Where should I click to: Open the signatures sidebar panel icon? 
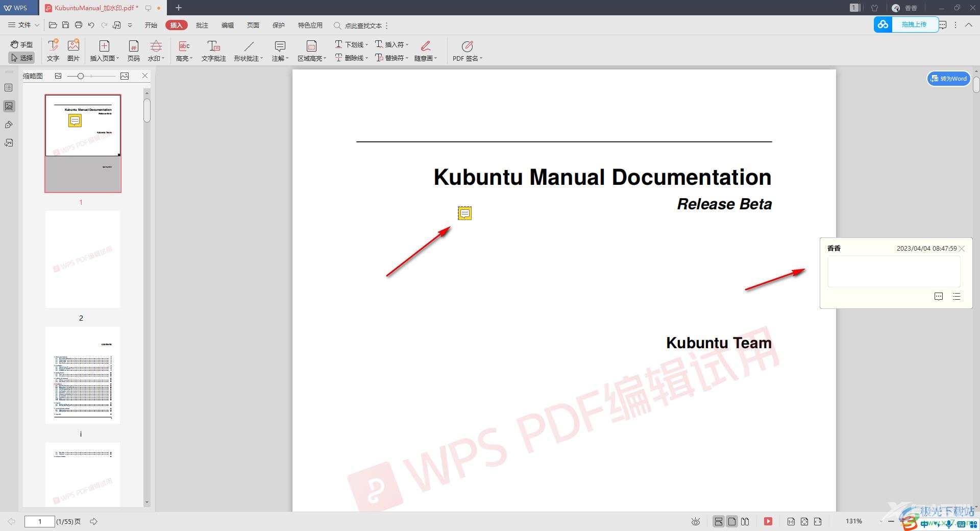tap(9, 143)
